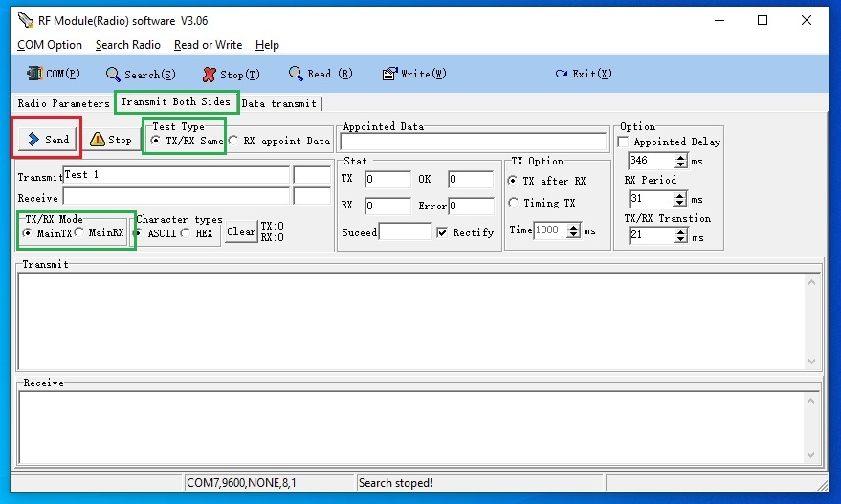Toggle the Rectify checkbox
Image resolution: width=841 pixels, height=504 pixels.
coord(465,232)
